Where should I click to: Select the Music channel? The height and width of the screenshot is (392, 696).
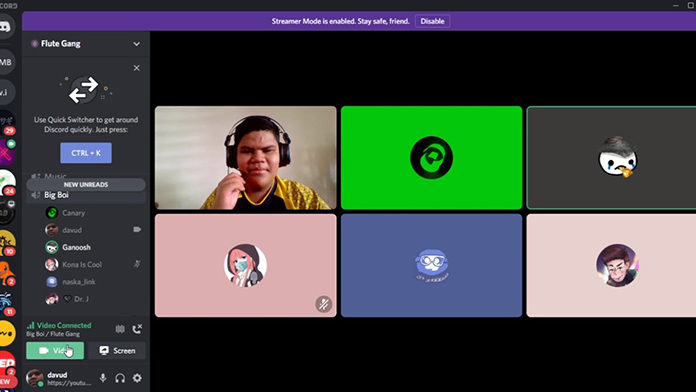pos(55,176)
